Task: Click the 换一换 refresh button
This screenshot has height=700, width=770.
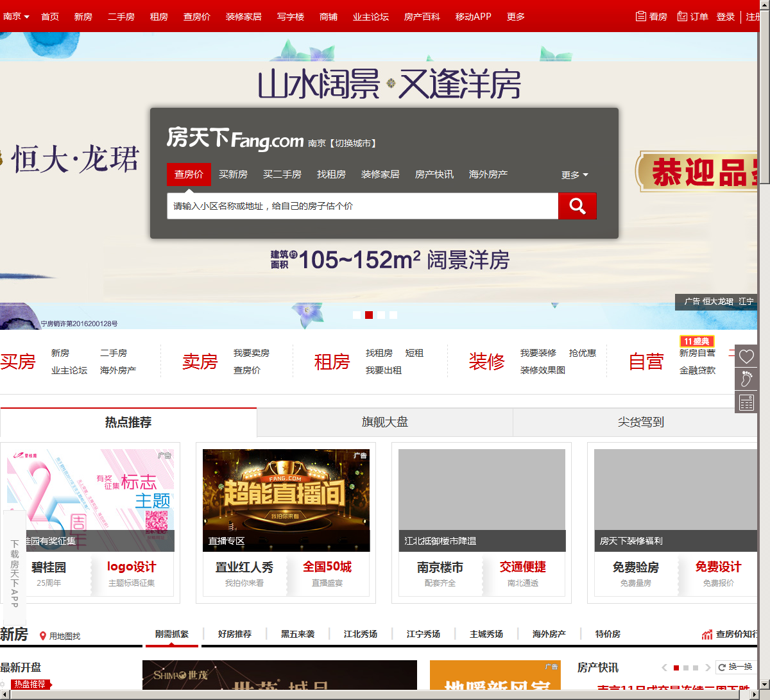Action: pos(735,667)
